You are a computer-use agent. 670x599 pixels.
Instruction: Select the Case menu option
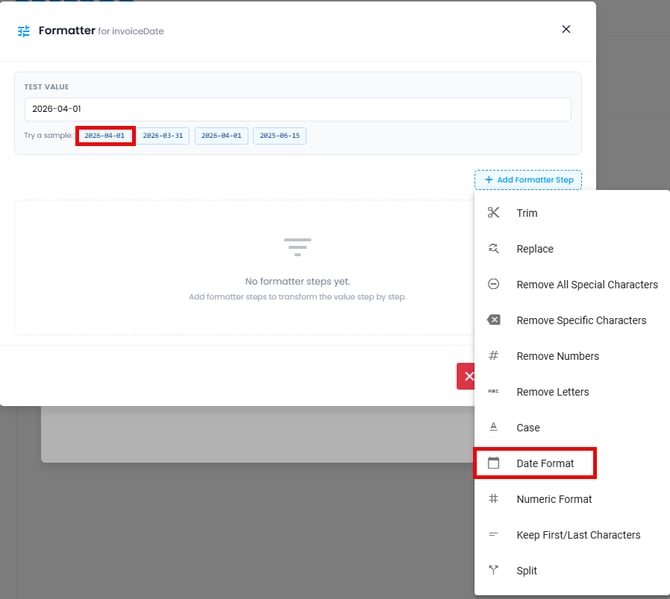[x=528, y=428]
